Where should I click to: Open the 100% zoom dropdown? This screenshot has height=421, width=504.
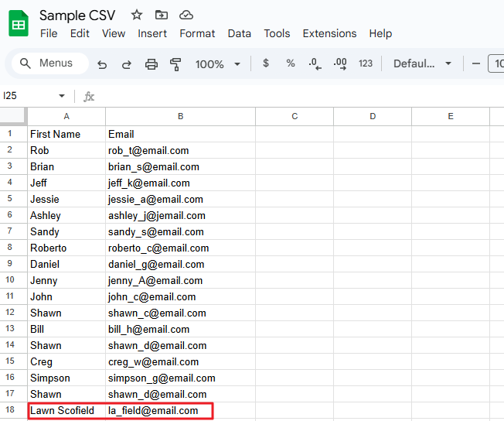217,64
